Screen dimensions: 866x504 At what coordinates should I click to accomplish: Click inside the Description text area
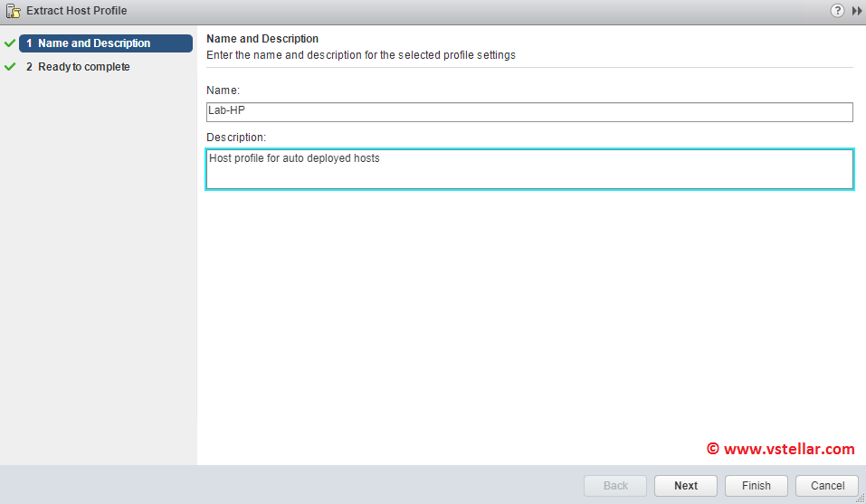click(529, 169)
